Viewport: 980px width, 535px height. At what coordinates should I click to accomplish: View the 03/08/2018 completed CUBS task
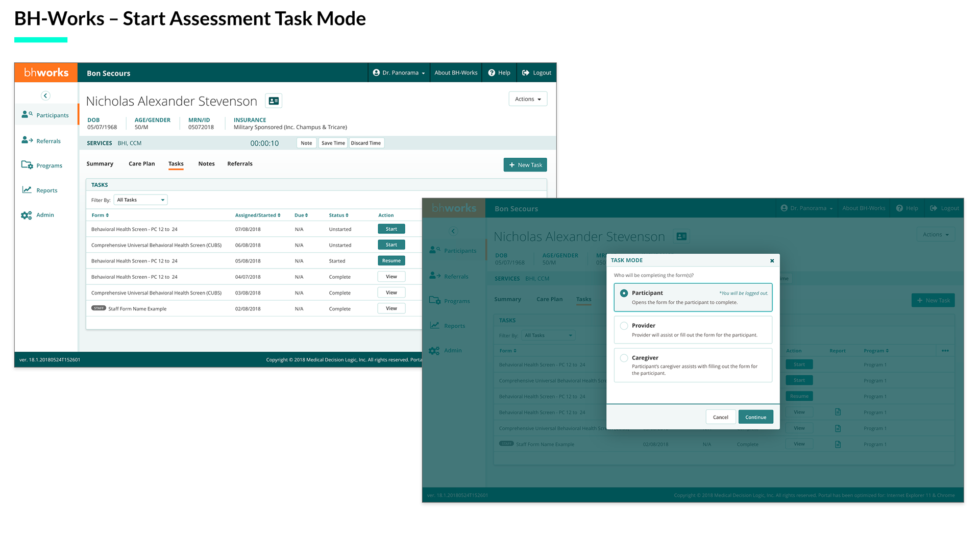[391, 293]
